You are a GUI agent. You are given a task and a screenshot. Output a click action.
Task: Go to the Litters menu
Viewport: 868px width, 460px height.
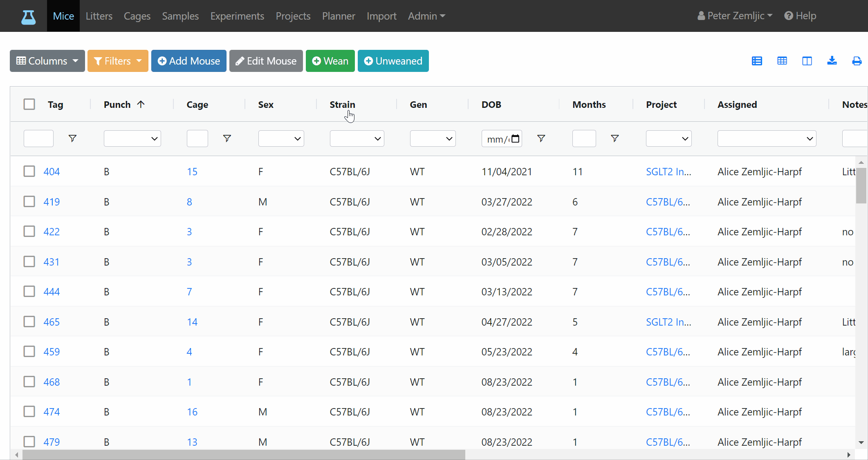99,16
